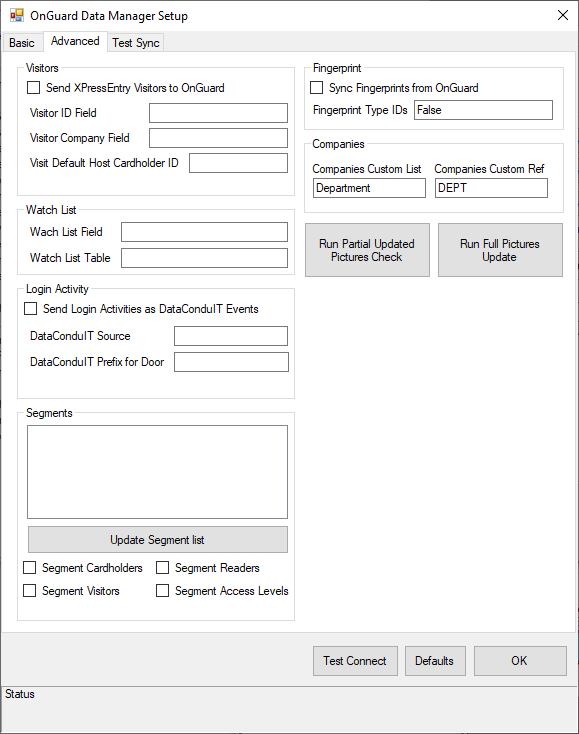Toggle Segment Access Levels checkbox
579x734 pixels.
click(x=163, y=590)
